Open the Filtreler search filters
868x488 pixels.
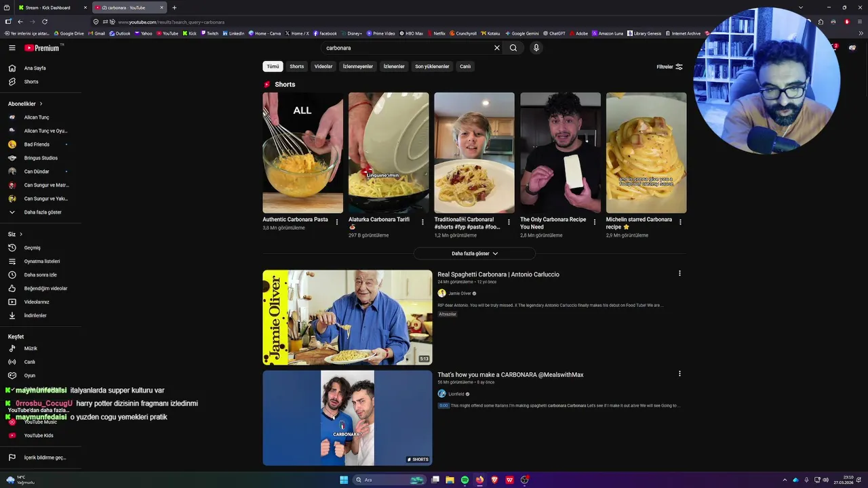point(669,67)
